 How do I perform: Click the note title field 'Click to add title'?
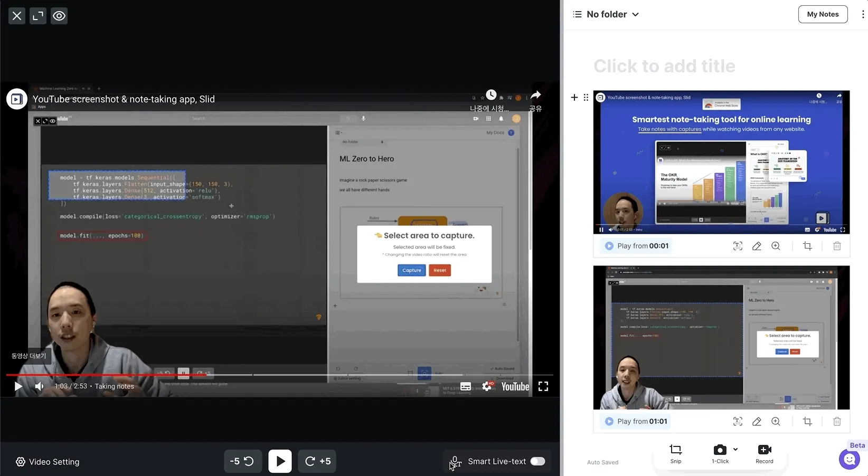(x=664, y=66)
